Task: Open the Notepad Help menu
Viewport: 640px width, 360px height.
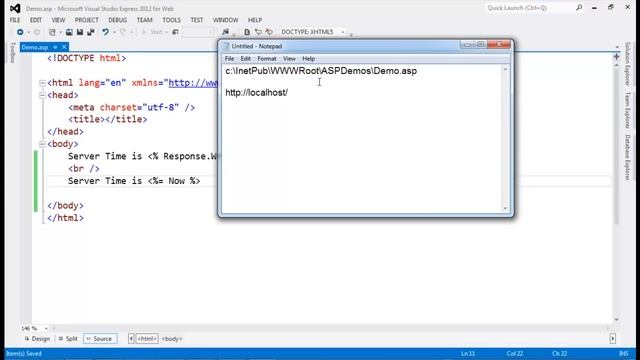Action: (x=308, y=59)
